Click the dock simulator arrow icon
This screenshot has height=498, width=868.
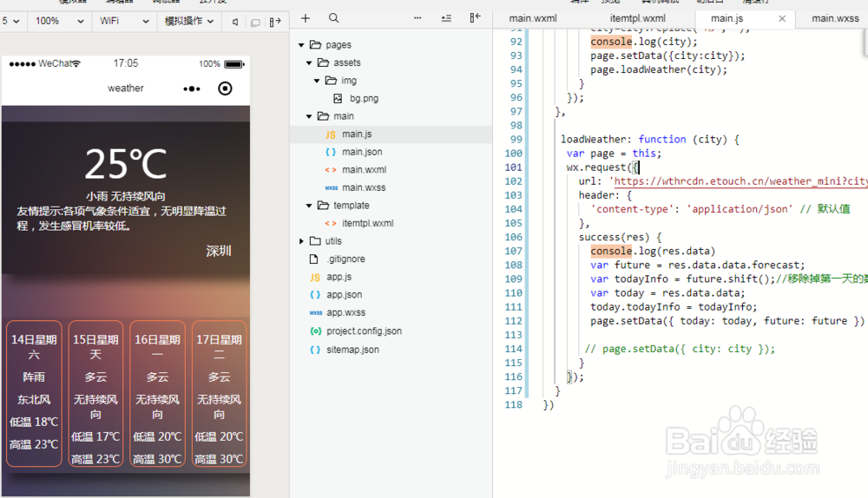coord(275,22)
